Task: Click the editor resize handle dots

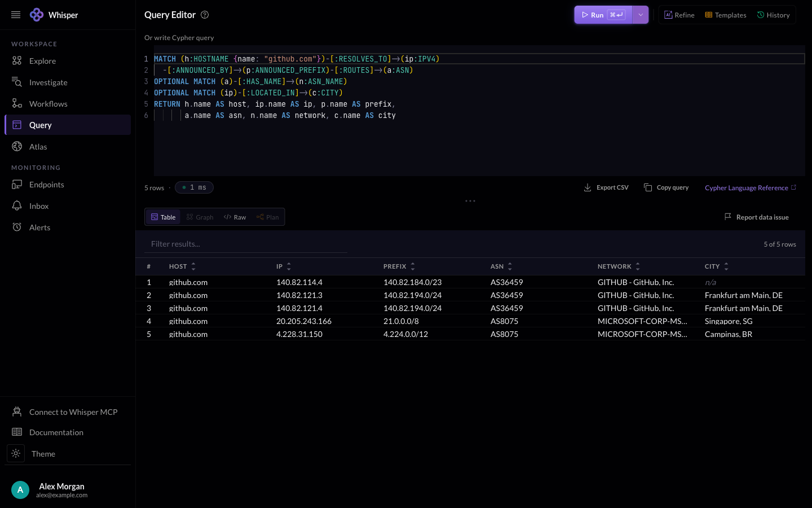Action: (x=470, y=201)
